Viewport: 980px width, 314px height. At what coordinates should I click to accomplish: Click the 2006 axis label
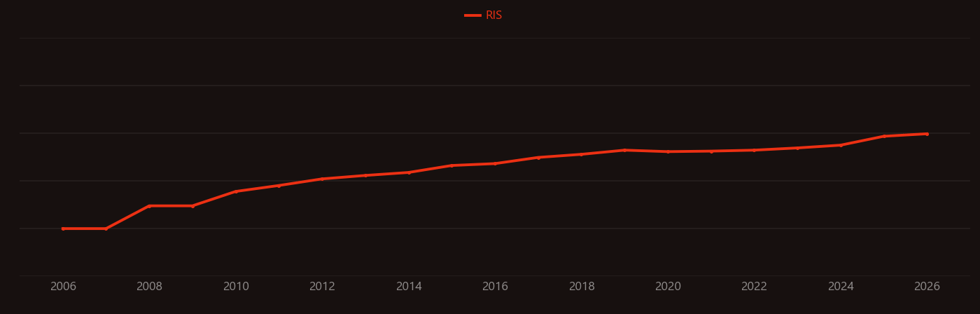(x=63, y=287)
